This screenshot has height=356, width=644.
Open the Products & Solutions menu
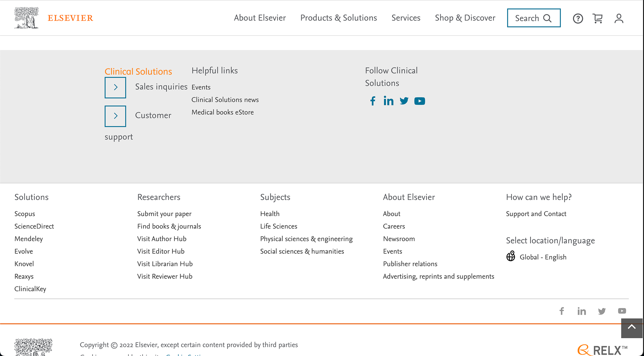(338, 18)
